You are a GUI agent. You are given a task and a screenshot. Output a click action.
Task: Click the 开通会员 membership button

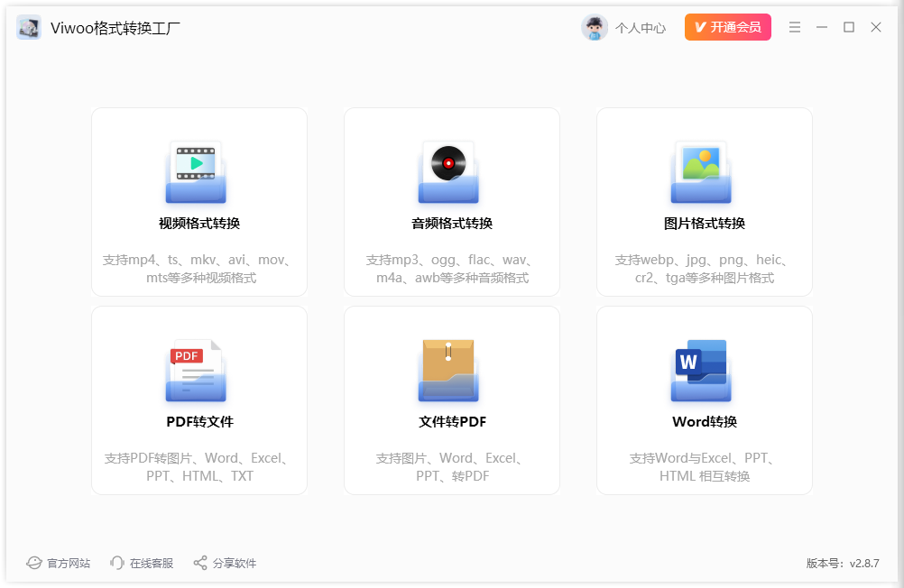click(x=728, y=27)
